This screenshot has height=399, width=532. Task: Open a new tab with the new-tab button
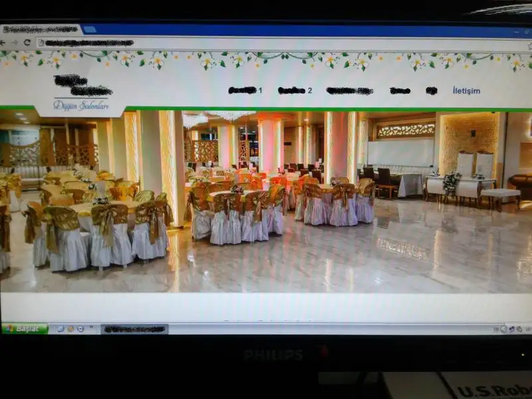click(89, 30)
